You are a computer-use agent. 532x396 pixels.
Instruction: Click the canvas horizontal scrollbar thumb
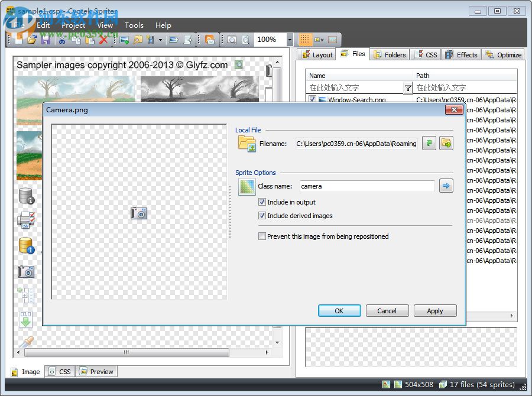point(126,353)
